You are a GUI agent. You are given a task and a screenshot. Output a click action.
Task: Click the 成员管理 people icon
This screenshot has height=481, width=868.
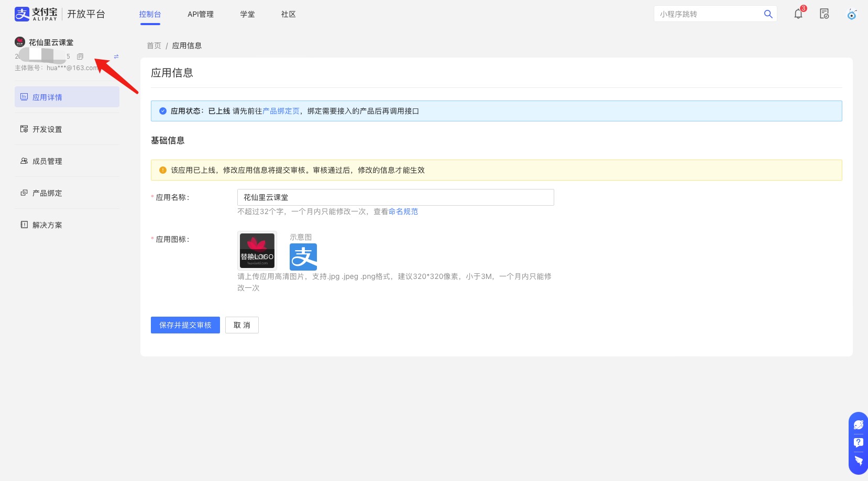tap(24, 161)
